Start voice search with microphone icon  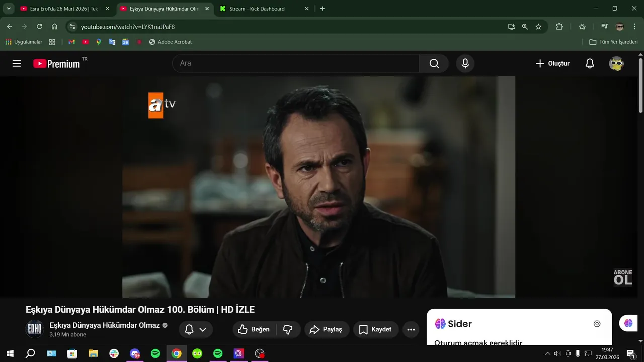click(465, 63)
